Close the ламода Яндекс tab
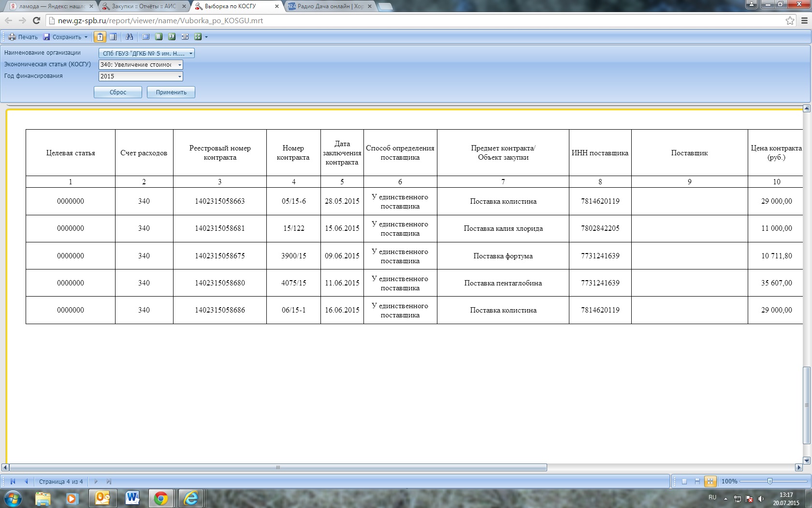This screenshot has width=812, height=508. tap(91, 6)
